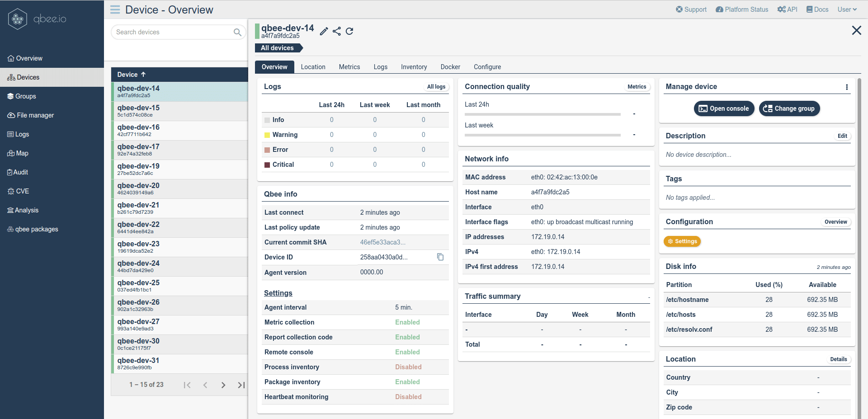The height and width of the screenshot is (419, 868).
Task: Click the Critical log color swatch
Action: tap(267, 165)
